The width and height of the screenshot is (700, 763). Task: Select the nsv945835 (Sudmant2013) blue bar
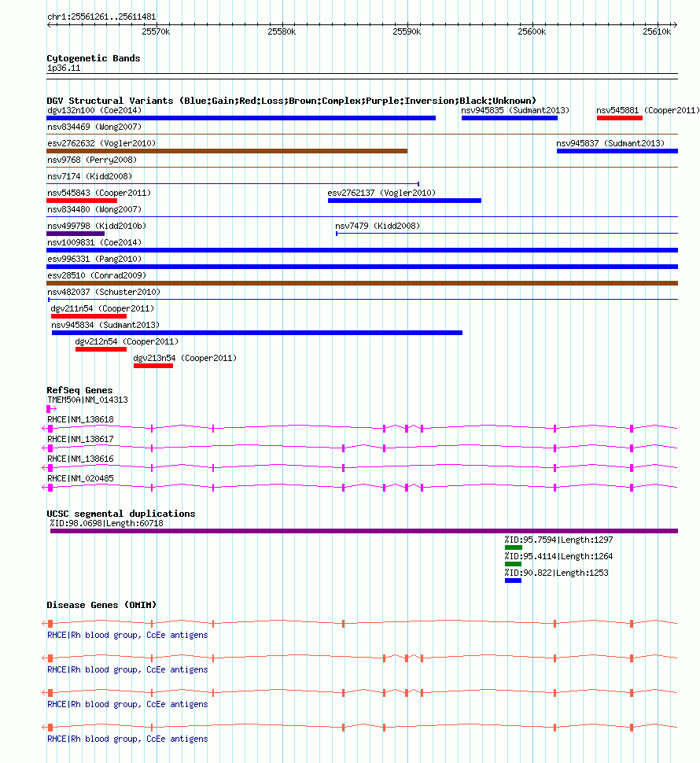(x=510, y=118)
